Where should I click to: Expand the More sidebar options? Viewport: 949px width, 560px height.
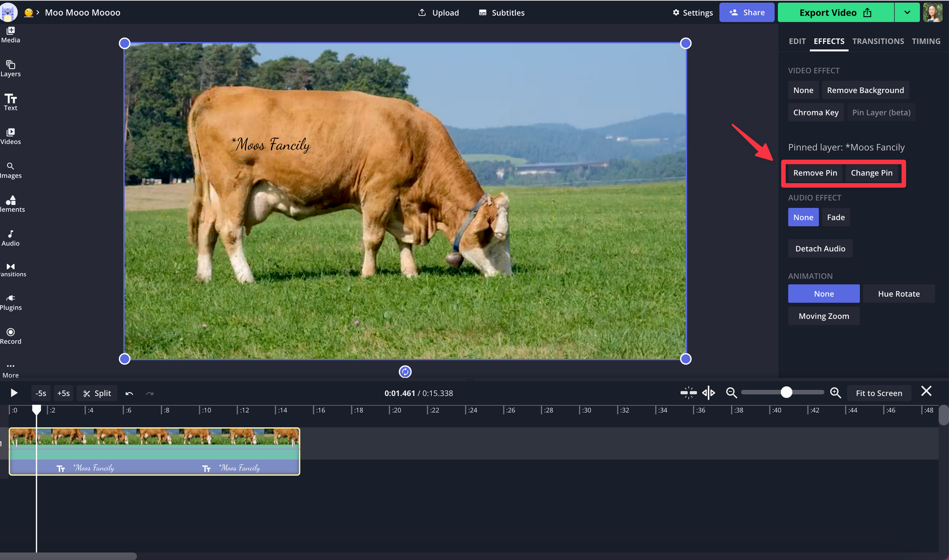[10, 369]
